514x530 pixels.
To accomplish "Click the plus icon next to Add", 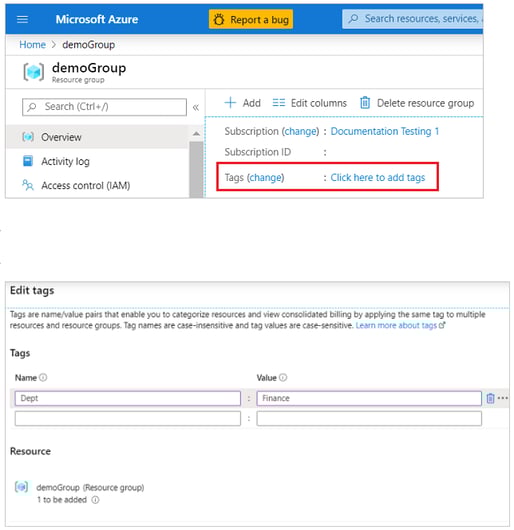I will (x=230, y=102).
